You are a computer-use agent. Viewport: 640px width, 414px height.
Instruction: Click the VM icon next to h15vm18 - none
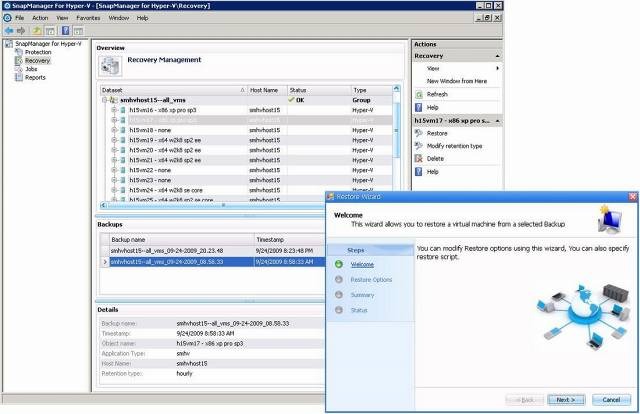pyautogui.click(x=123, y=130)
